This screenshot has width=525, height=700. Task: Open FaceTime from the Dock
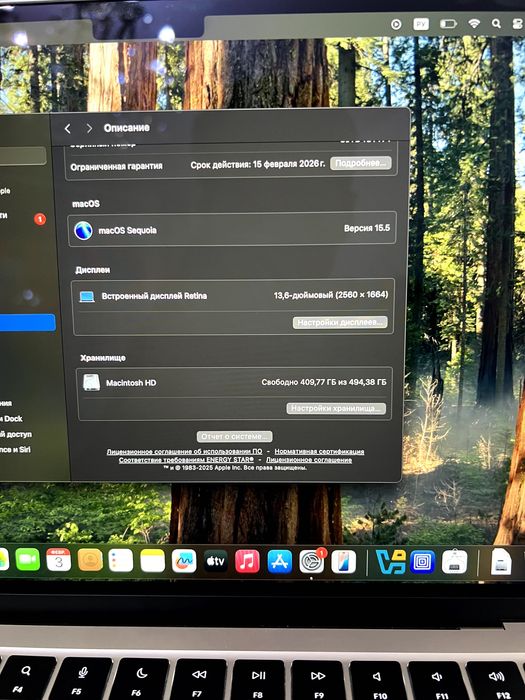click(28, 560)
